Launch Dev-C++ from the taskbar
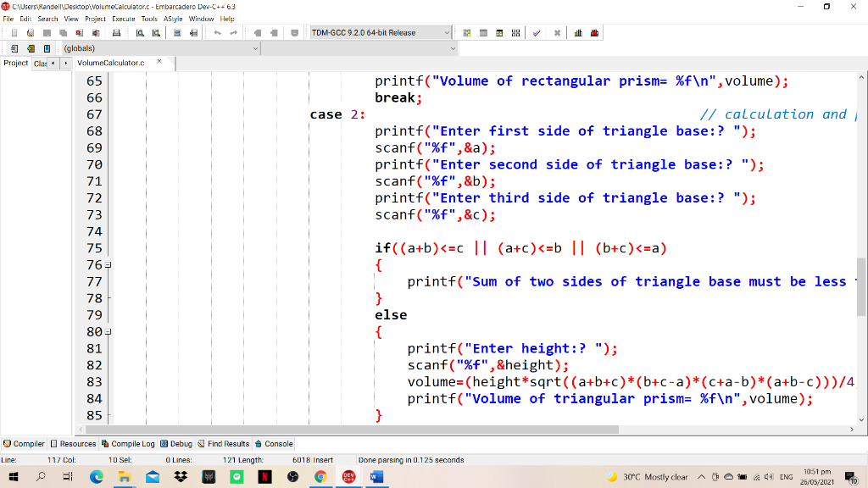 point(348,476)
